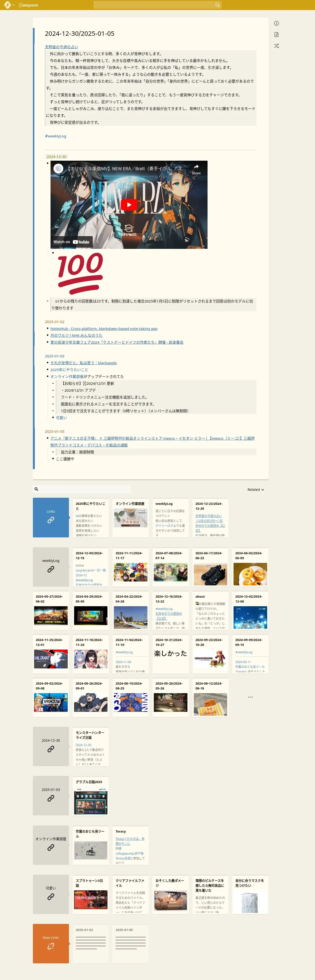
Task: Open the スプラトゥーン3日誌 card
Action: click(x=91, y=894)
